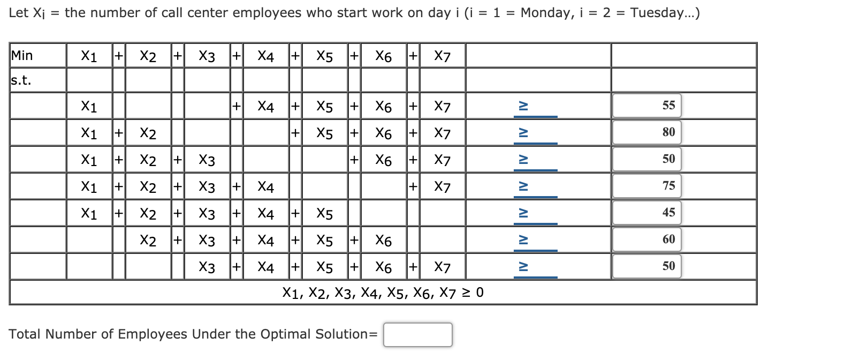Click the value box showing 75
The image size is (868, 360).
pos(648,185)
